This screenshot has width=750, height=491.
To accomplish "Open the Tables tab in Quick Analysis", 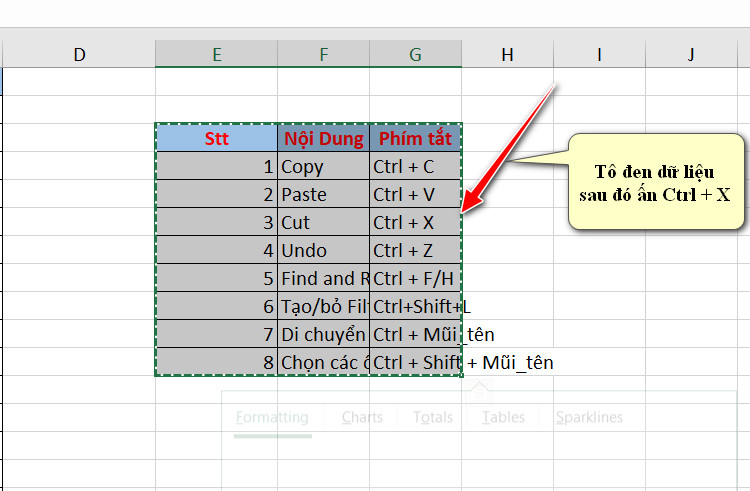I will click(x=503, y=417).
